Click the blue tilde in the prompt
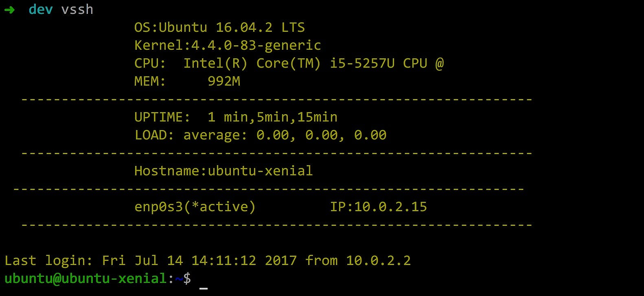Screen dimensions: 644x296 [178, 278]
